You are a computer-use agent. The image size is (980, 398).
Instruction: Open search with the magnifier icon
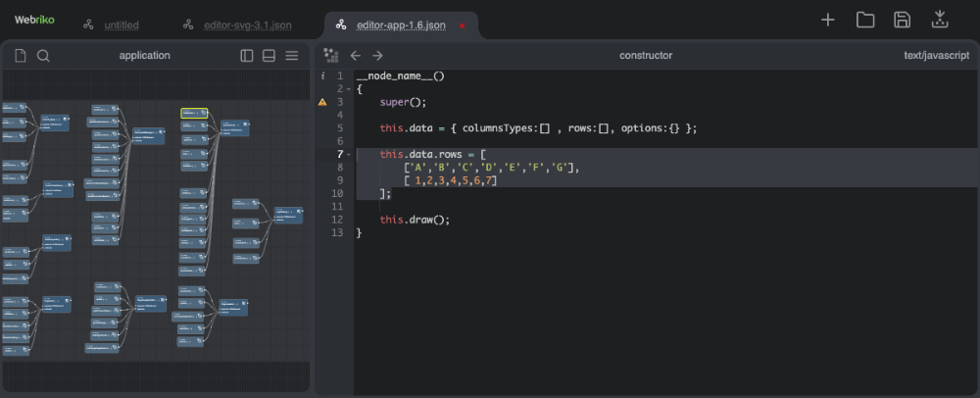[x=43, y=56]
